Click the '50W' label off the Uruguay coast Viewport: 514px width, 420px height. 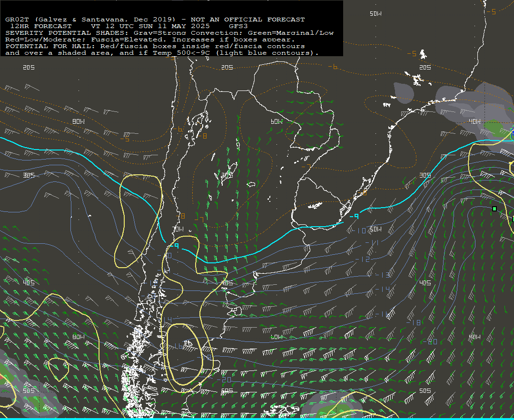click(x=376, y=229)
